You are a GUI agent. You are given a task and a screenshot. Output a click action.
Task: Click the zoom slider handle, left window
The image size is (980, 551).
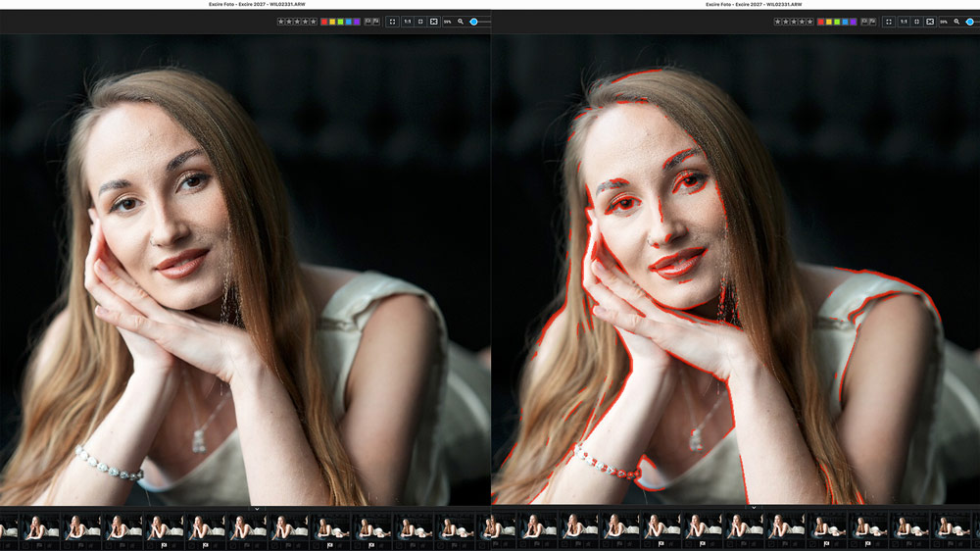[x=473, y=22]
